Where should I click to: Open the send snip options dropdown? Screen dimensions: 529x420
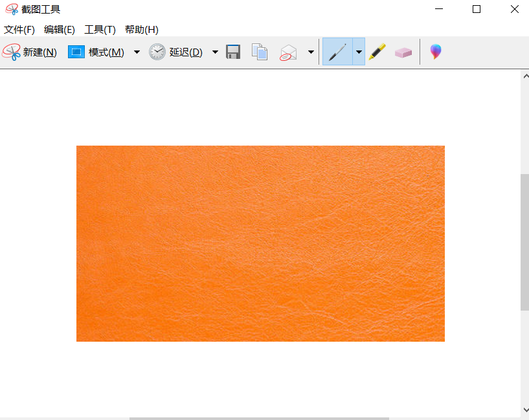[310, 51]
